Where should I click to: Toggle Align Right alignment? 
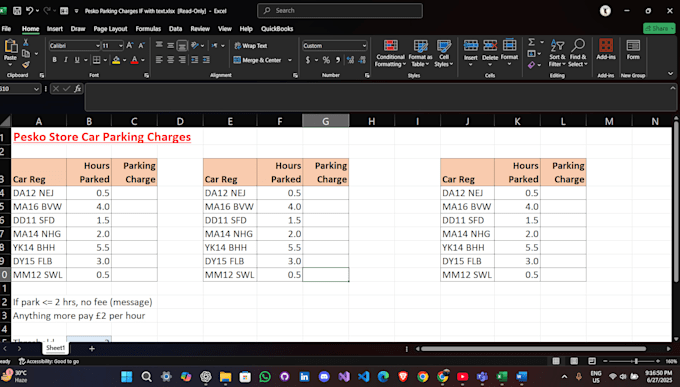click(182, 60)
